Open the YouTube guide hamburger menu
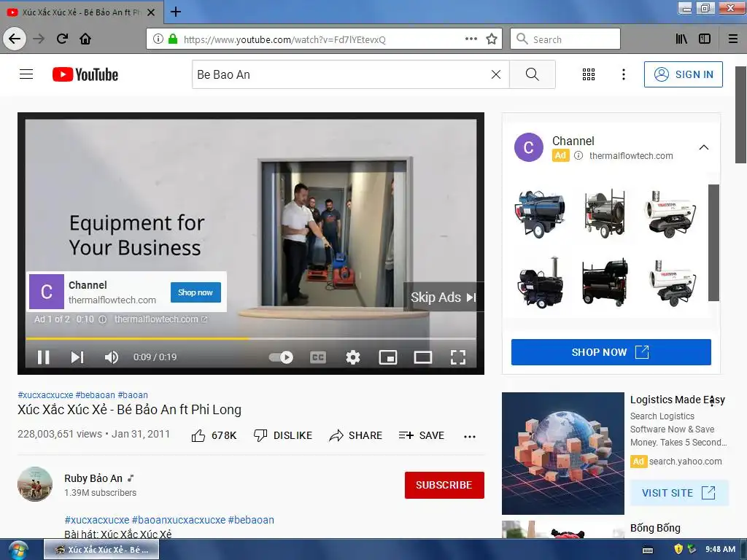The height and width of the screenshot is (560, 747). [26, 74]
